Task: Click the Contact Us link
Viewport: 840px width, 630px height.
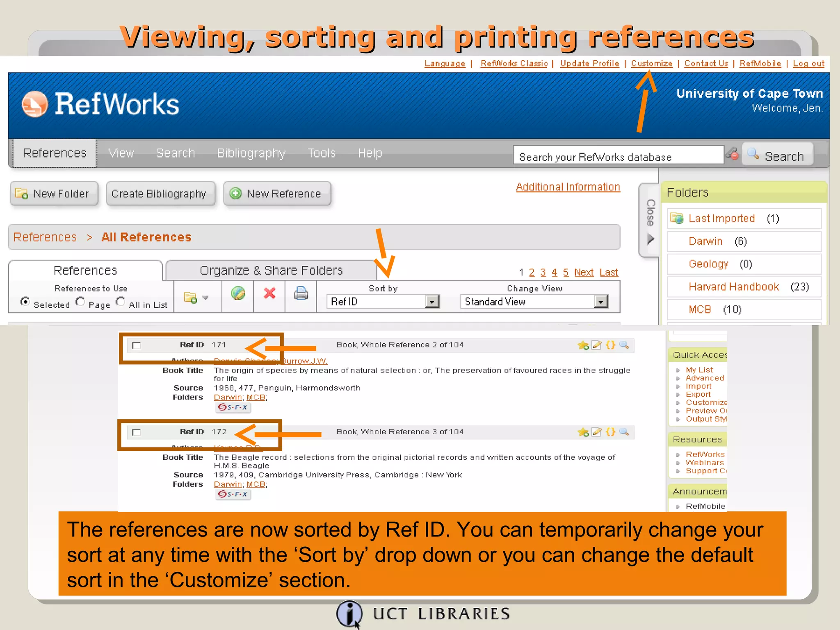Action: [x=706, y=64]
